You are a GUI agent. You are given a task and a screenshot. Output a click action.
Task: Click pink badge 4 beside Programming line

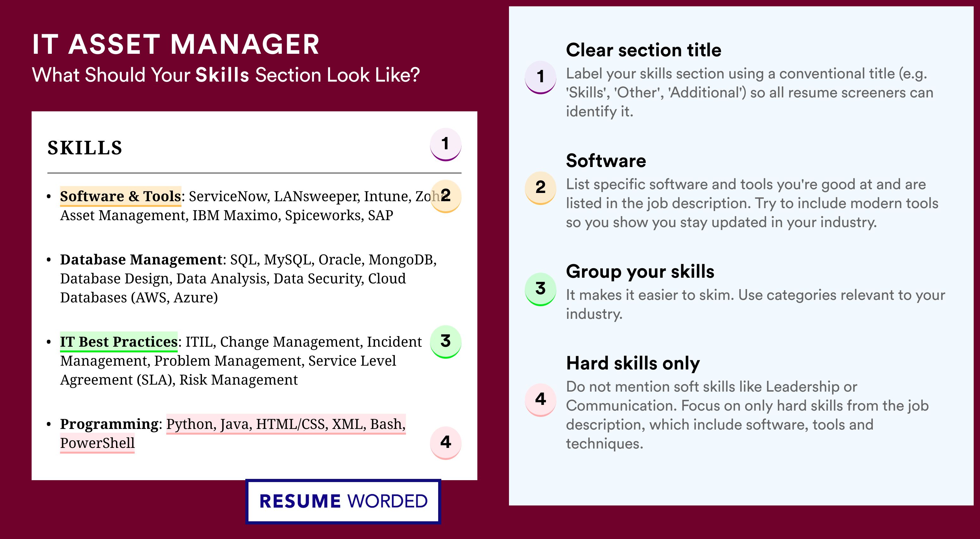[x=445, y=443]
